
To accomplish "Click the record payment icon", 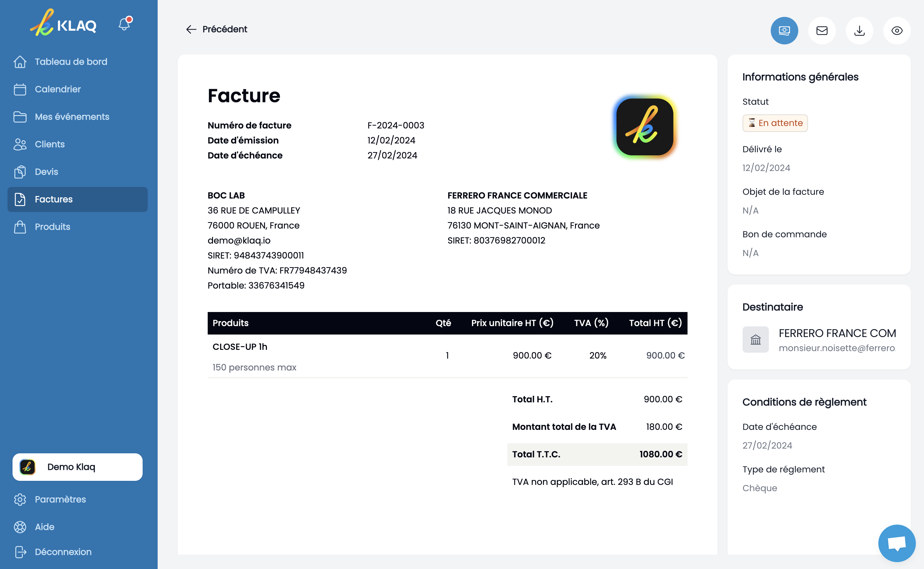I will click(784, 31).
